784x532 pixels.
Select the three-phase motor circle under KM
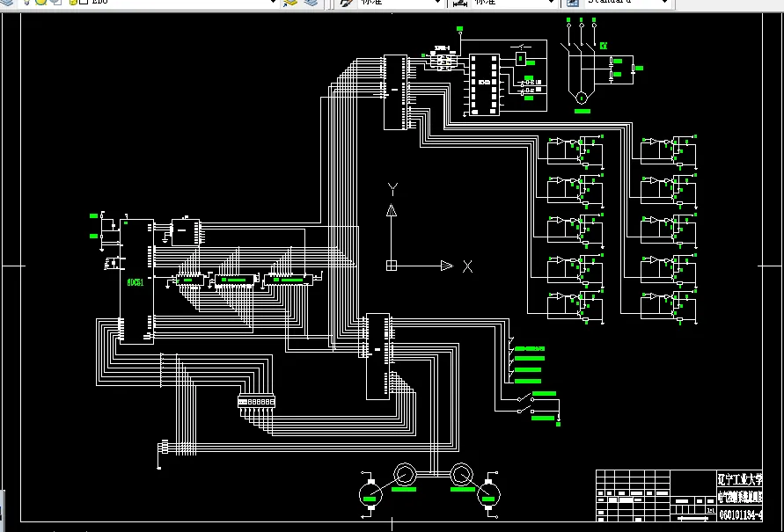tap(581, 98)
